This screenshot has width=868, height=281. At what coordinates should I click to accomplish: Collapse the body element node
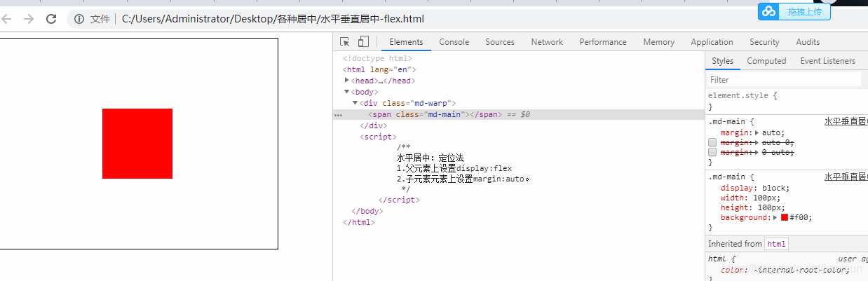(346, 92)
